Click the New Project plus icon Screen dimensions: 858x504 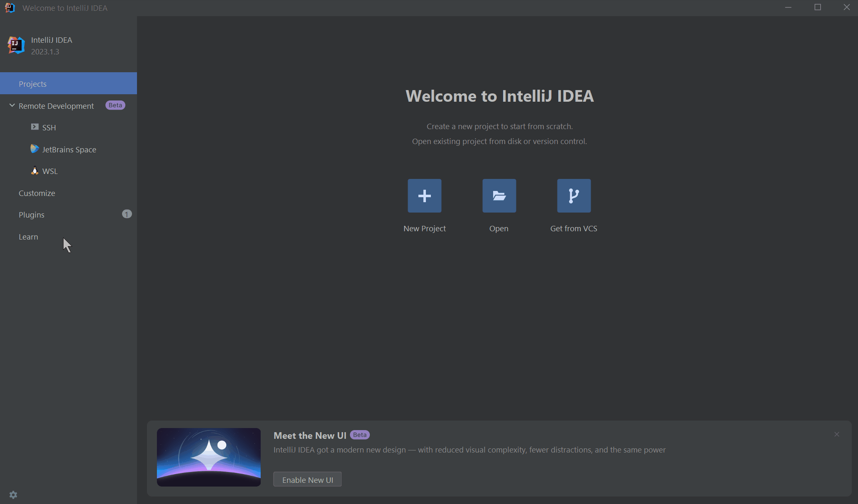(x=424, y=196)
